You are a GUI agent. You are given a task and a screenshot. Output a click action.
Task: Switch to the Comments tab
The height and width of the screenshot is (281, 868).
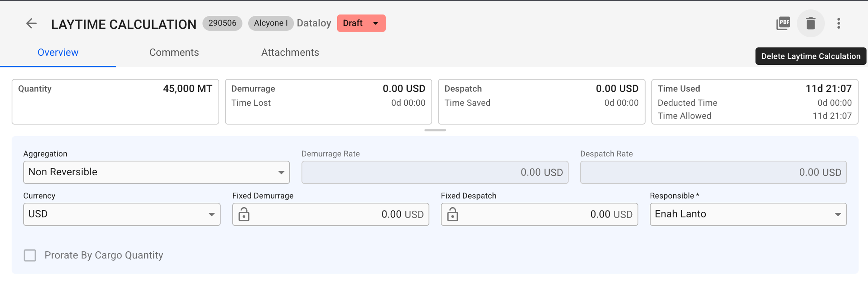(174, 53)
